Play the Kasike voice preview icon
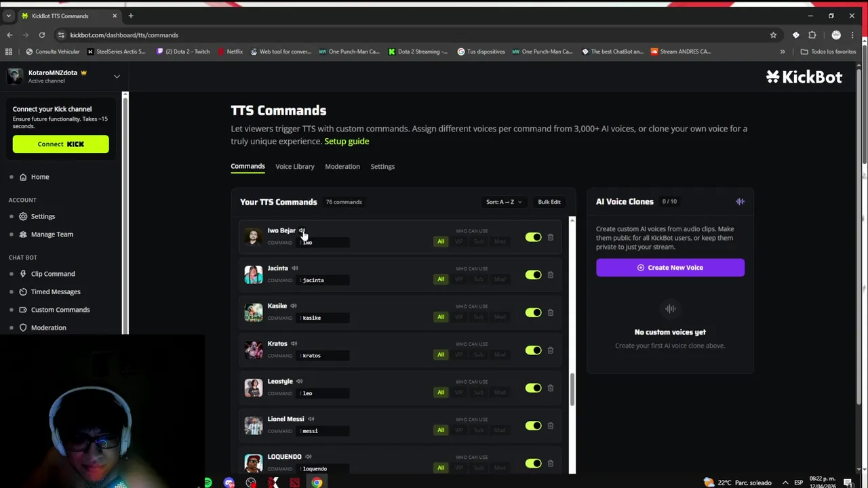 [x=294, y=306]
